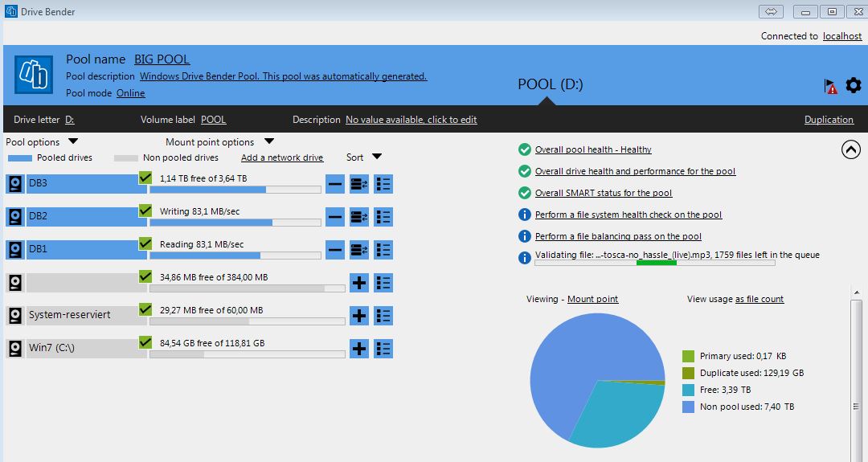This screenshot has height=462, width=868.
Task: Click the Win7 (C:\) drive usage bar
Action: coord(248,354)
